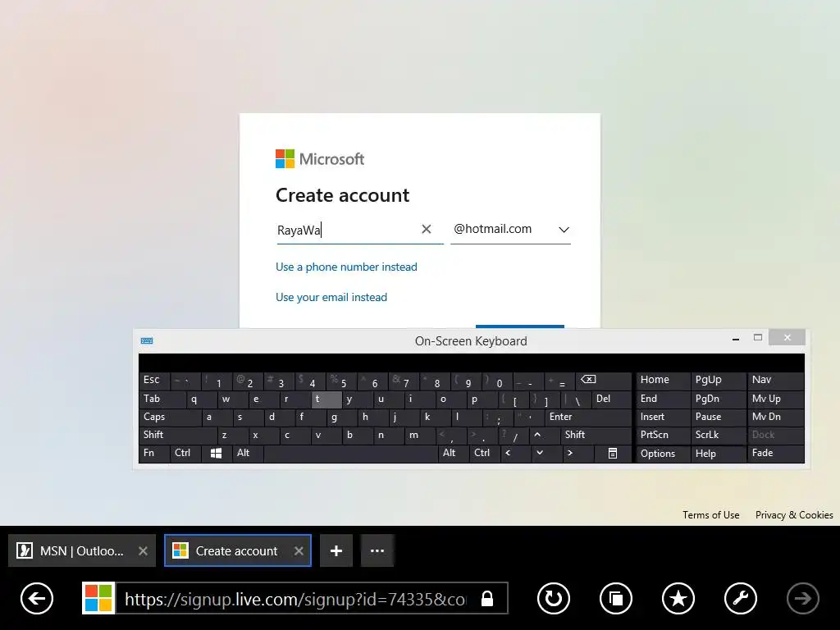The height and width of the screenshot is (630, 840).
Task: Click the favorites star icon
Action: 678,598
